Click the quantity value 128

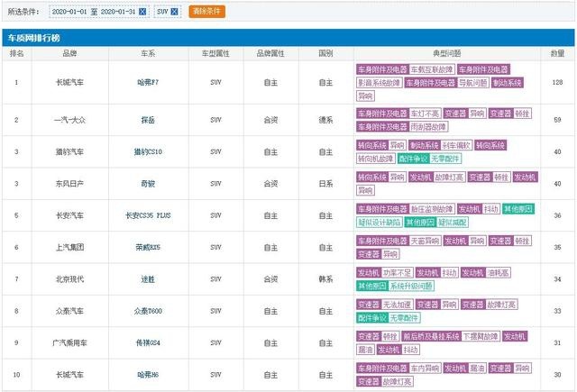[x=557, y=82]
